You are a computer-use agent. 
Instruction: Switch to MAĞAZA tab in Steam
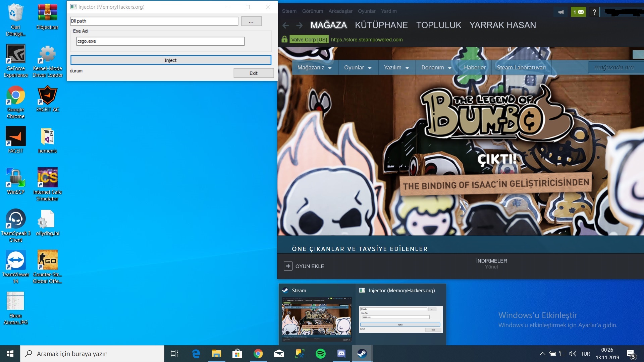329,25
